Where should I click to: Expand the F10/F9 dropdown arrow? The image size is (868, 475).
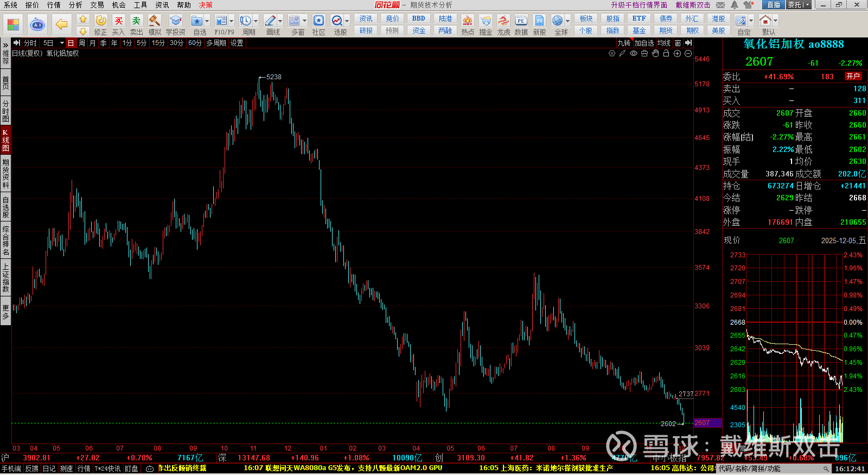point(232,21)
